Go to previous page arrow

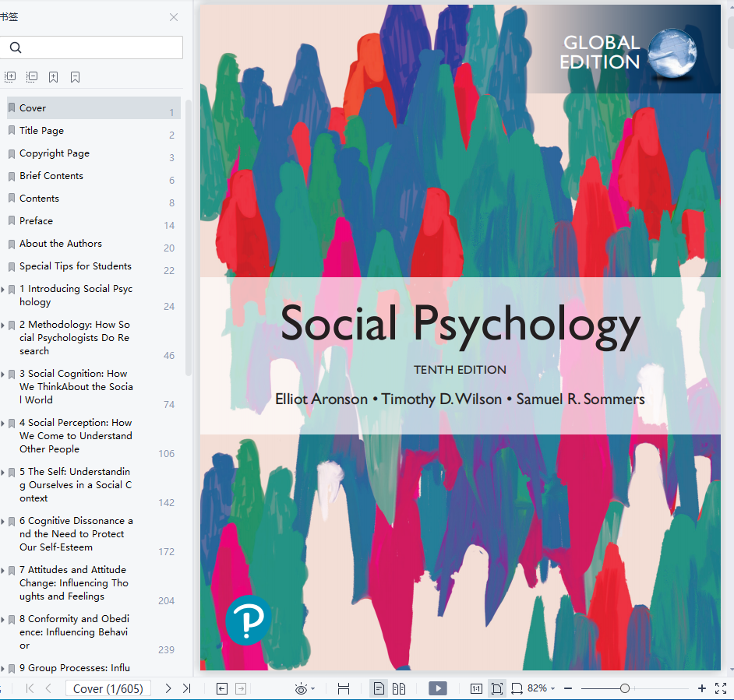[x=48, y=688]
